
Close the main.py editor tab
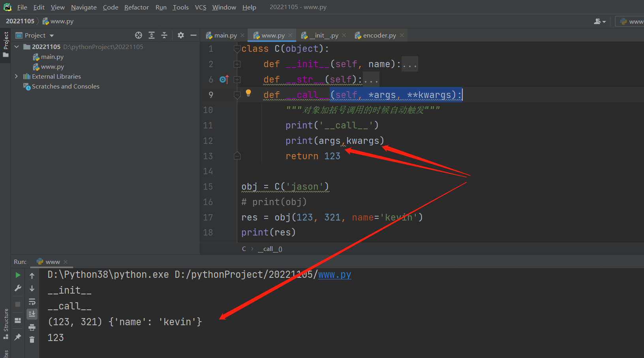(x=242, y=35)
